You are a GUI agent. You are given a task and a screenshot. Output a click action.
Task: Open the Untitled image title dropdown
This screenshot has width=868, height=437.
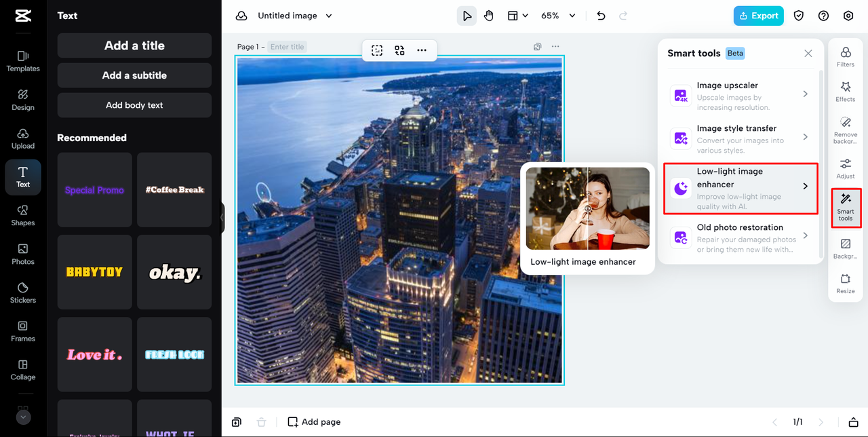point(295,16)
